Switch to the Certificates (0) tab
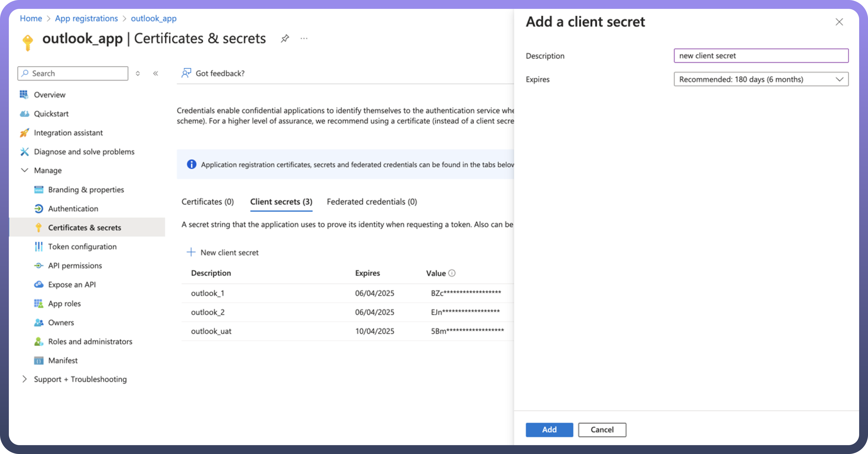 (207, 202)
